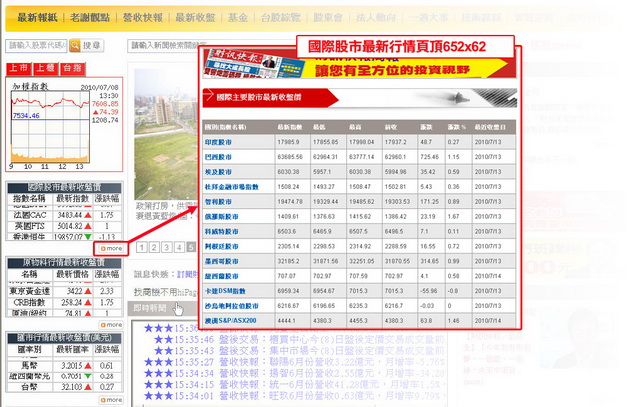Click the 財訊快報 banner ad
The image size is (630, 407).
point(360,64)
